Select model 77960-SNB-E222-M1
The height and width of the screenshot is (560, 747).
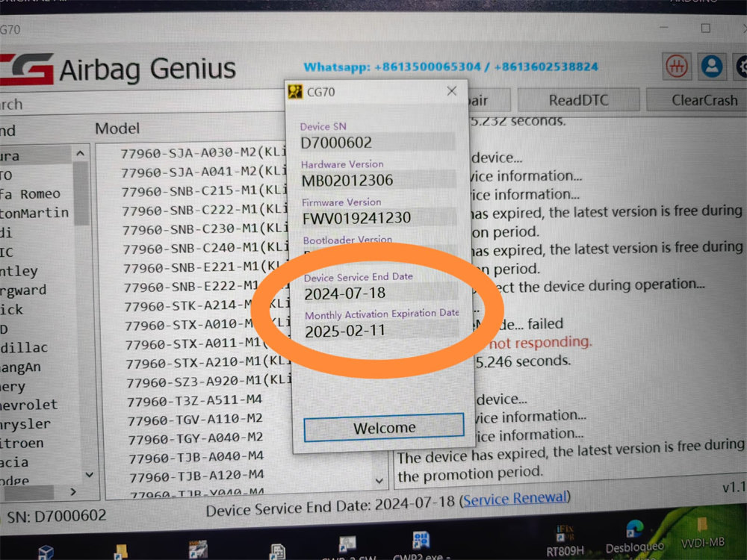point(191,287)
